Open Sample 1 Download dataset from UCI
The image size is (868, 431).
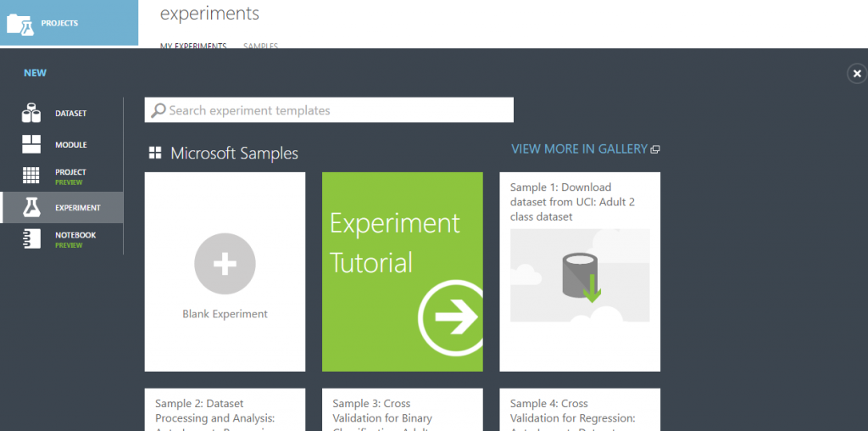[580, 271]
